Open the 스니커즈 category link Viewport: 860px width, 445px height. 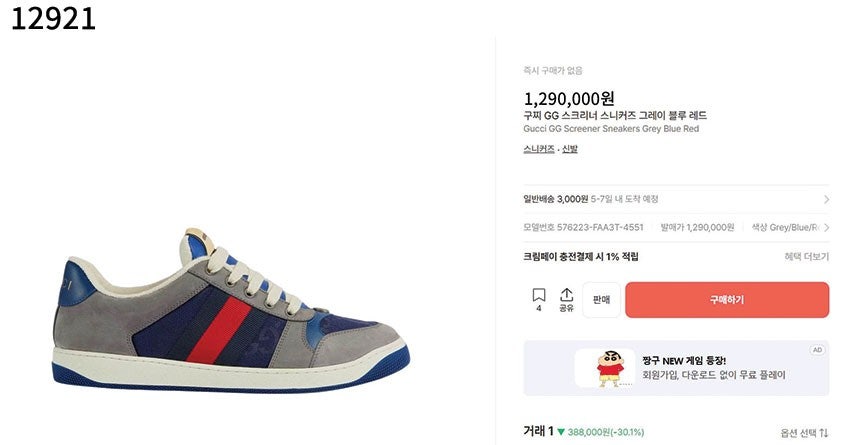click(539, 149)
